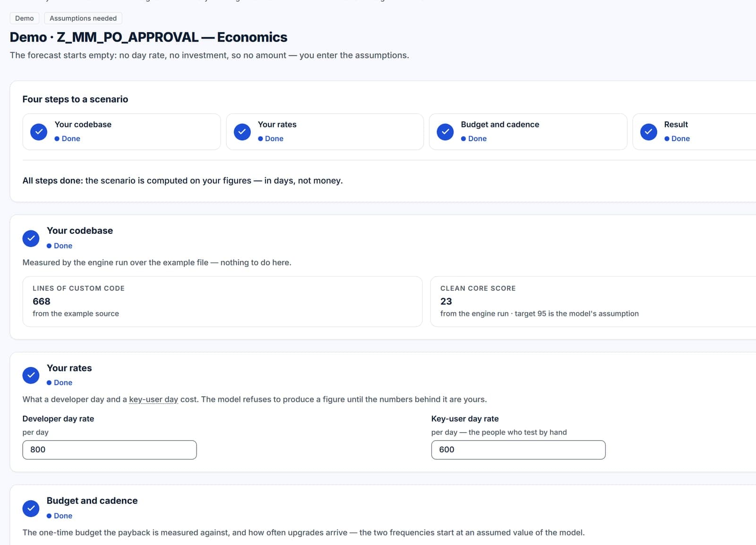Click the 'from the example source' caption
756x545 pixels.
[x=76, y=314]
